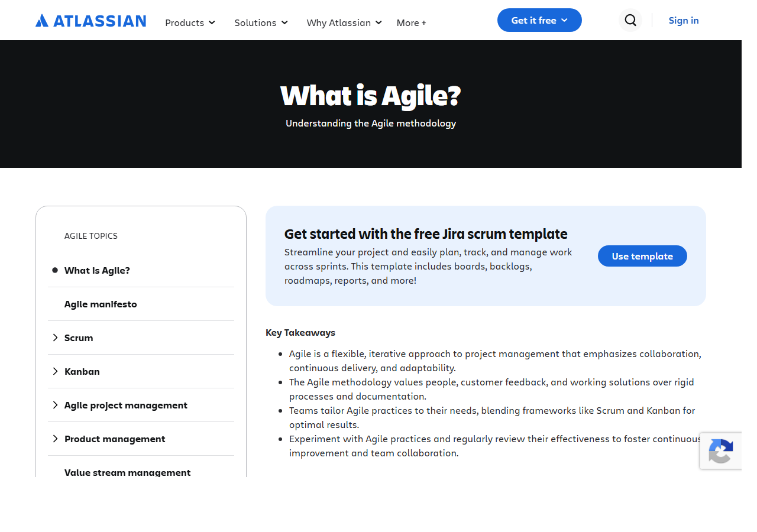This screenshot has width=757, height=532.
Task: Expand the Kanban topic chevron
Action: (55, 371)
